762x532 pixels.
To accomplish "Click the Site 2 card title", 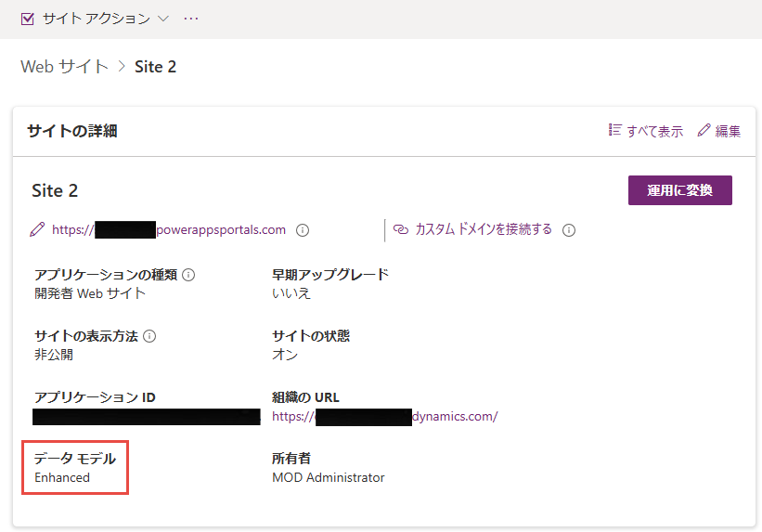I will point(55,190).
